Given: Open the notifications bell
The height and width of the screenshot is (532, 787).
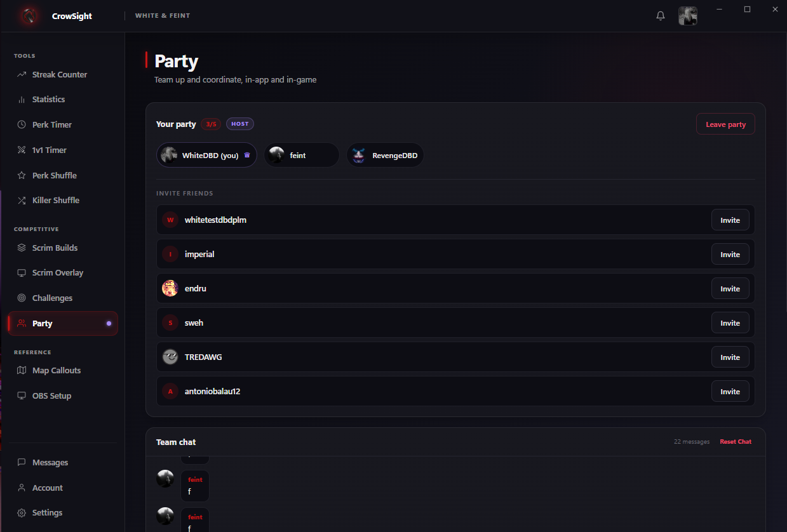Looking at the screenshot, I should 661,16.
